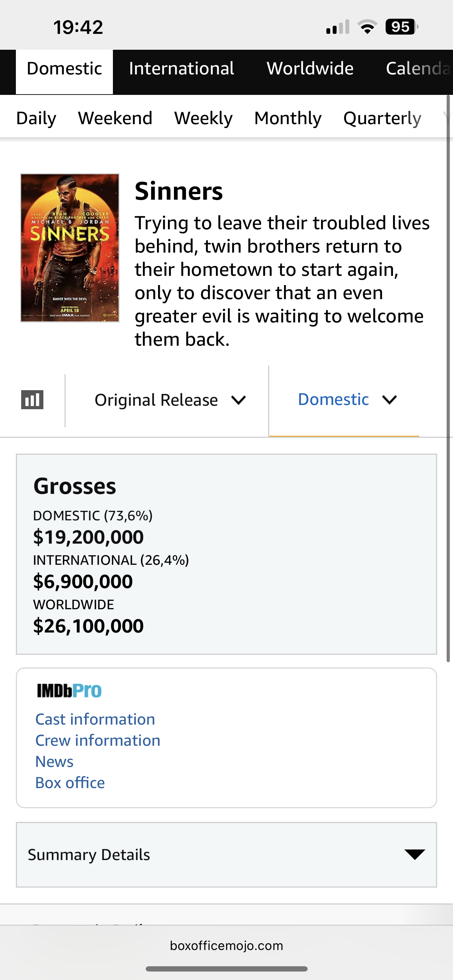Viewport: 453px width, 980px height.
Task: Tap the bar chart icon
Action: [32, 400]
